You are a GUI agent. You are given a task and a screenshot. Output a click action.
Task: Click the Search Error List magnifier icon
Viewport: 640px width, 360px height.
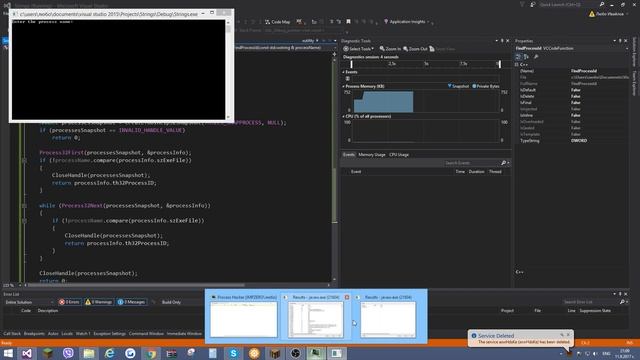[x=622, y=302]
